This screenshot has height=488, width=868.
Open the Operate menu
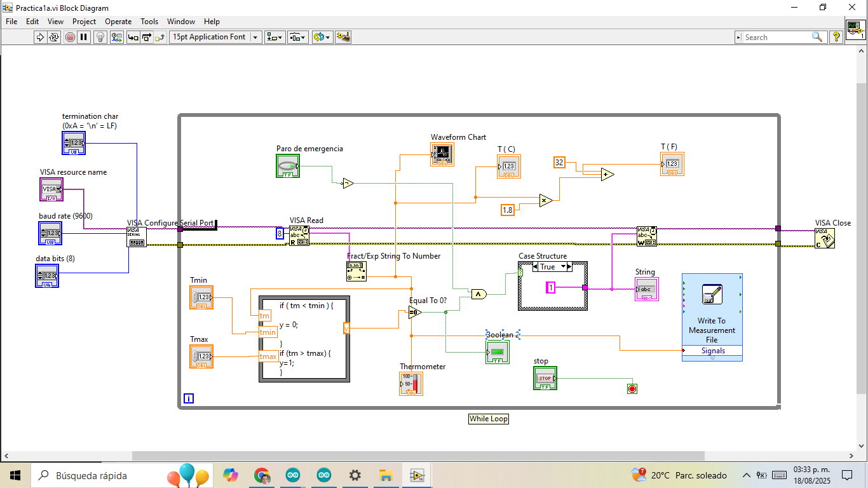coord(118,21)
